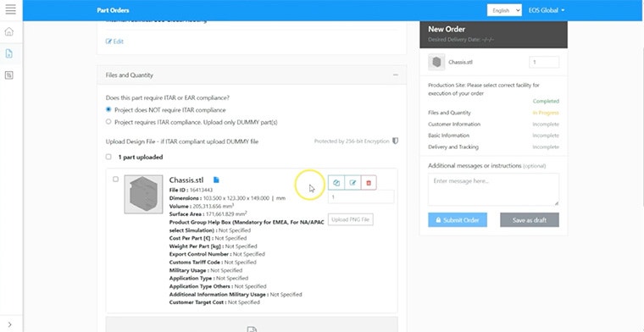
Task: Open the Part Orders document sidebar icon
Action: click(9, 53)
